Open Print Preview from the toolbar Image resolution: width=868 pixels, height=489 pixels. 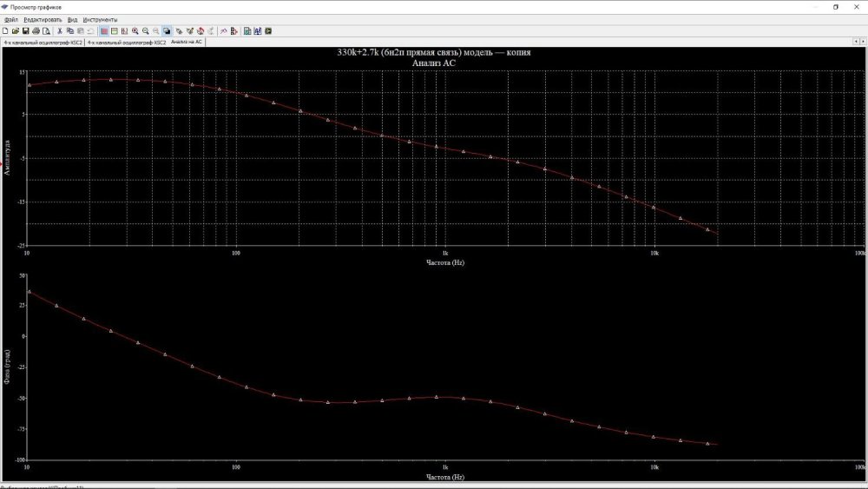pos(46,30)
